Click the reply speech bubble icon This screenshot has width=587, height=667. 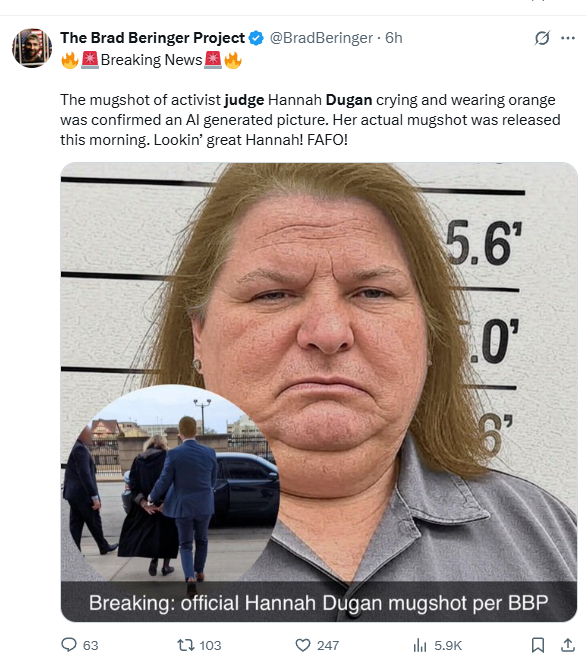pos(69,645)
